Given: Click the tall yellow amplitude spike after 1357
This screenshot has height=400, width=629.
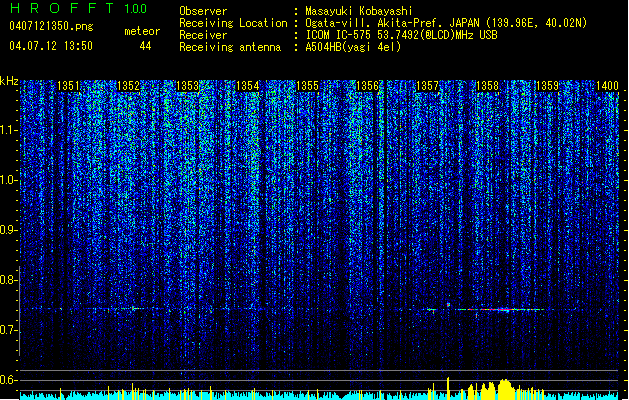Looking at the screenshot, I should pos(448,388).
